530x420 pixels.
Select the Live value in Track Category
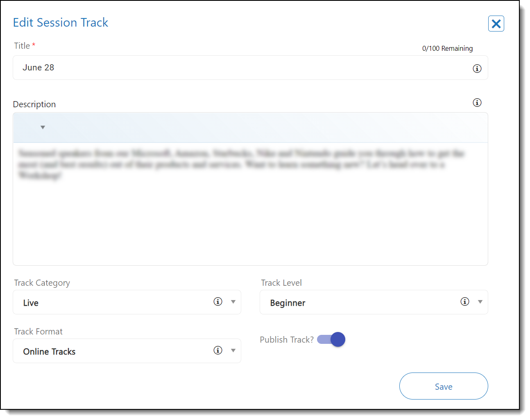[31, 303]
